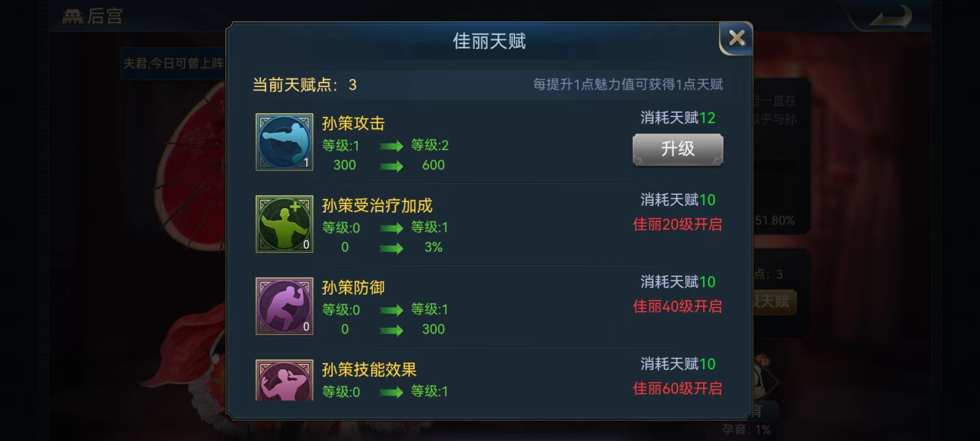Tap the red 佳丽40级开启 unlock notice
This screenshot has width=980, height=441.
point(677,306)
